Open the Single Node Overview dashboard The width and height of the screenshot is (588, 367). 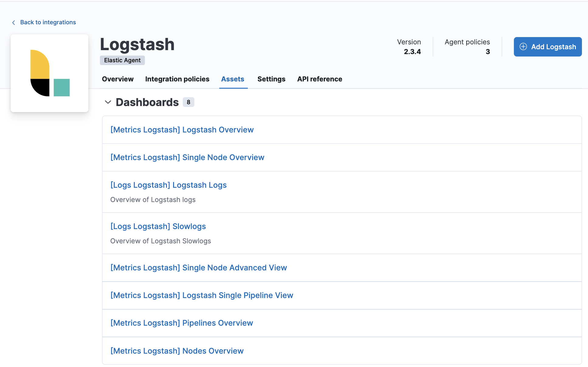click(187, 157)
